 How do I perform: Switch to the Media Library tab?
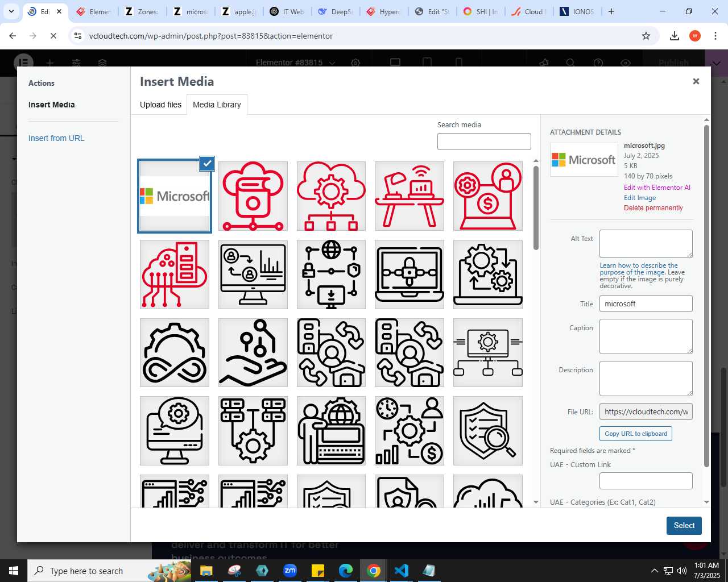pos(217,105)
